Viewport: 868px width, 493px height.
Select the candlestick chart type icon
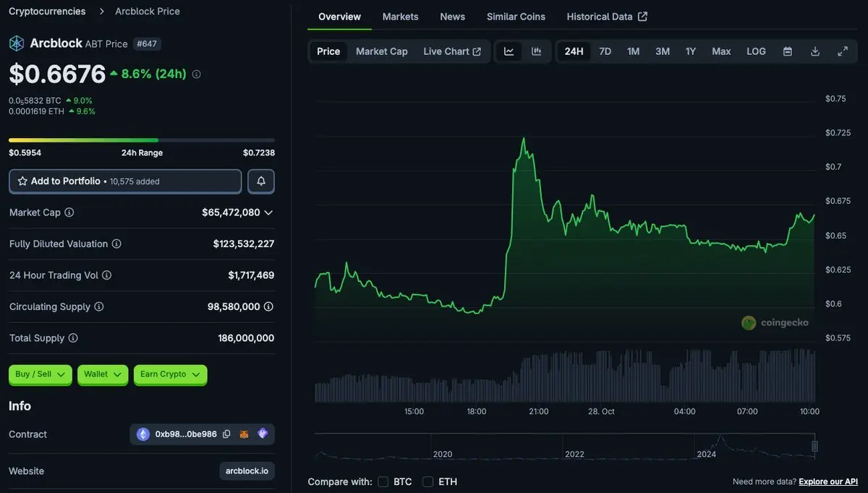(x=537, y=51)
